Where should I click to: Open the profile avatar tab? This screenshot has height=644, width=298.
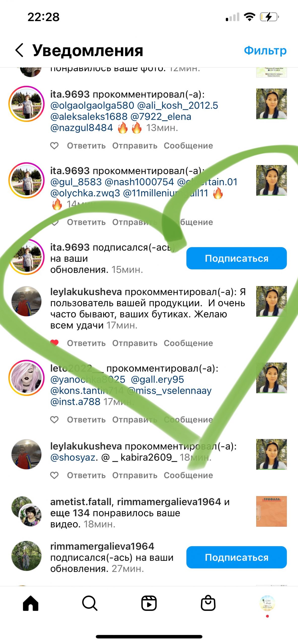(267, 603)
